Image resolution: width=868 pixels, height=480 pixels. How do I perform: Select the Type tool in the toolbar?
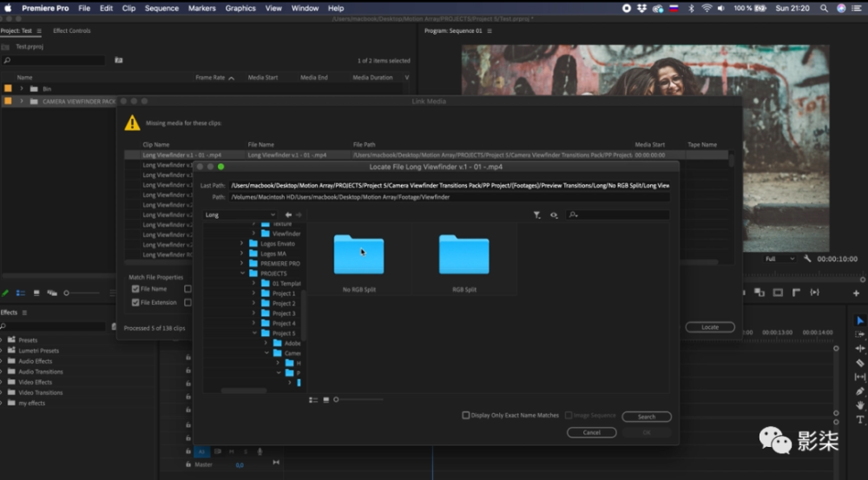pos(859,419)
